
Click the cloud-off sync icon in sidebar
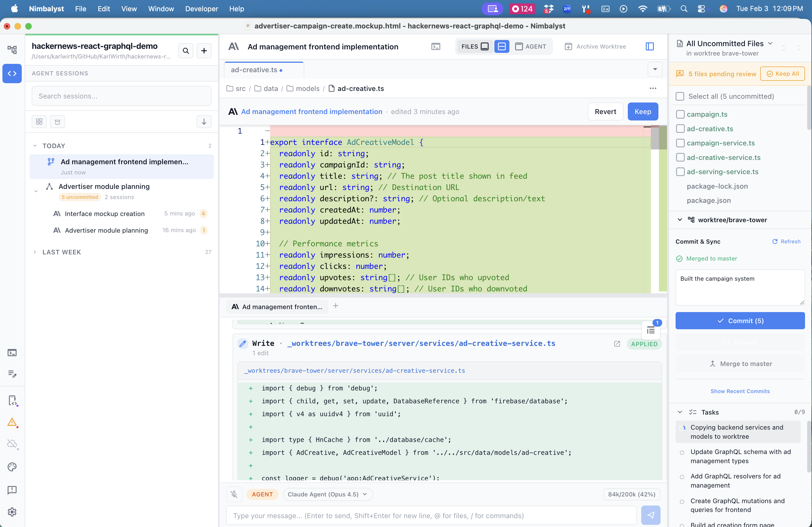[12, 444]
